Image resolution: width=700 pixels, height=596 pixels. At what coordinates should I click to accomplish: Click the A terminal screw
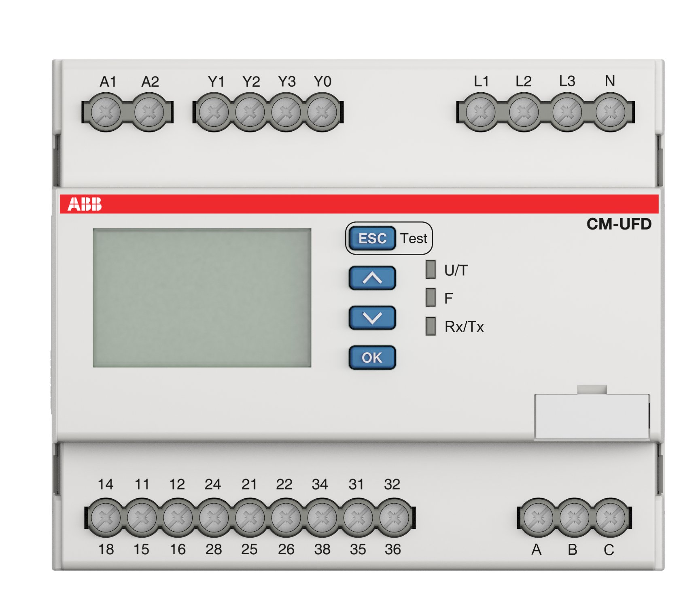click(539, 517)
